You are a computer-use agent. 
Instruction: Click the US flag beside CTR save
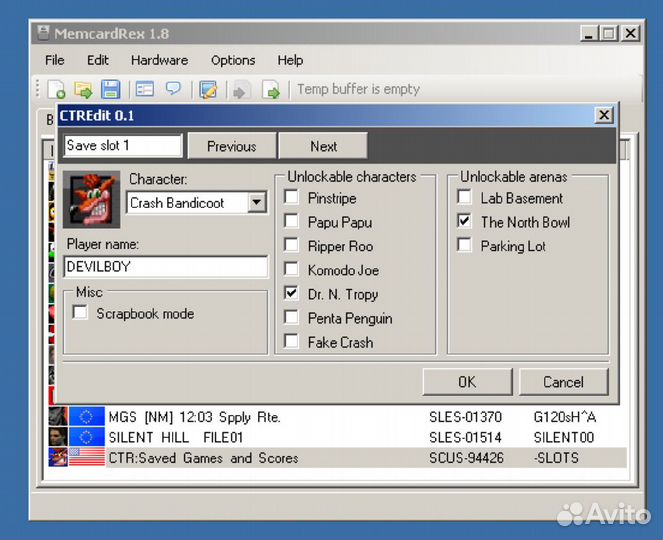[87, 457]
